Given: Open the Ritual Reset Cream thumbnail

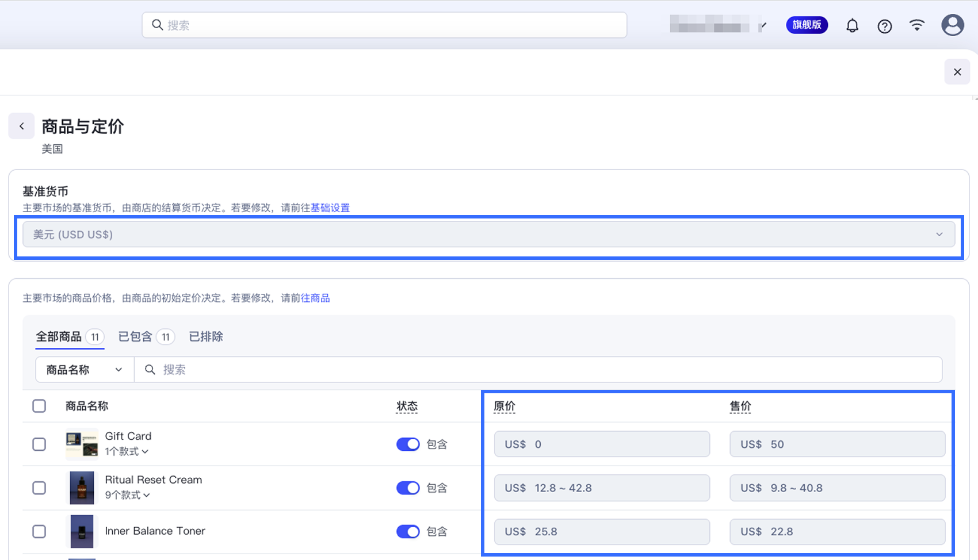Looking at the screenshot, I should point(82,488).
